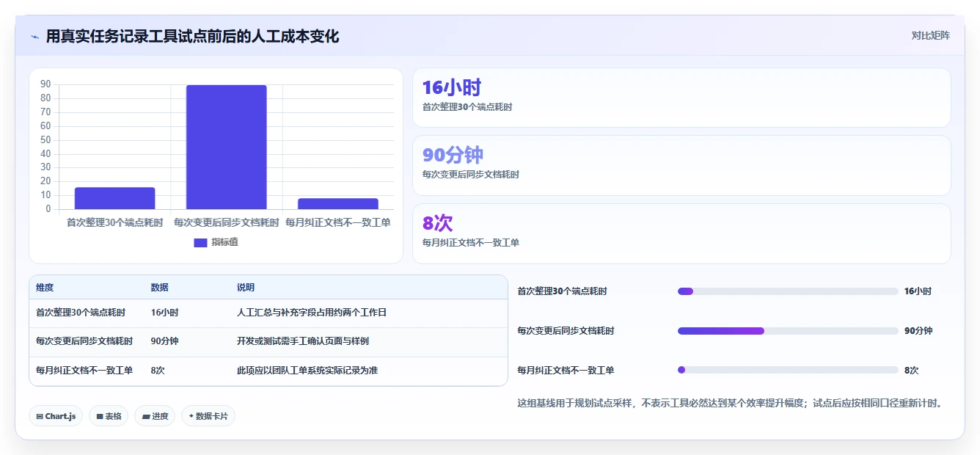The height and width of the screenshot is (455, 980).
Task: Click the 说明 table column header
Action: click(246, 288)
